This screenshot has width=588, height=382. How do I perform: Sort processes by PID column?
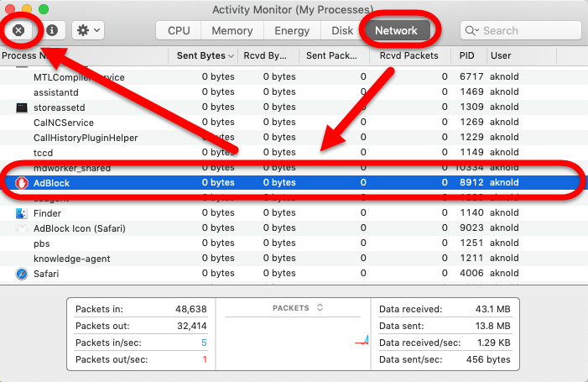(x=467, y=56)
